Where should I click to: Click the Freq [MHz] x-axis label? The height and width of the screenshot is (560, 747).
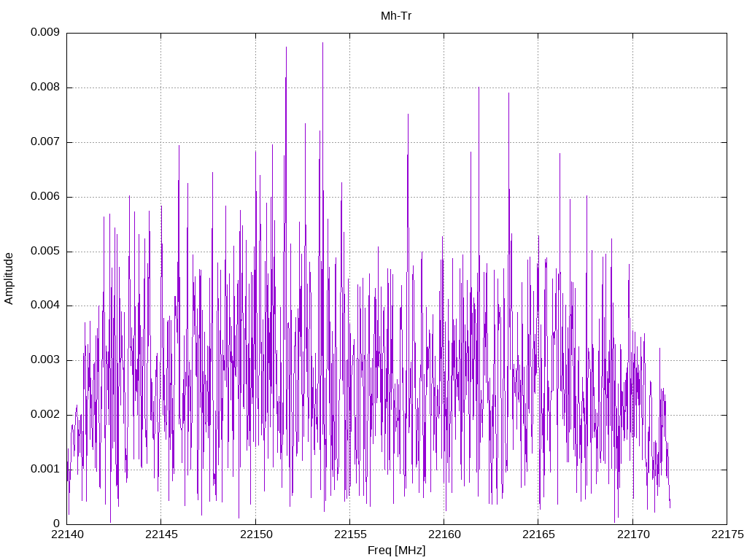coord(396,551)
